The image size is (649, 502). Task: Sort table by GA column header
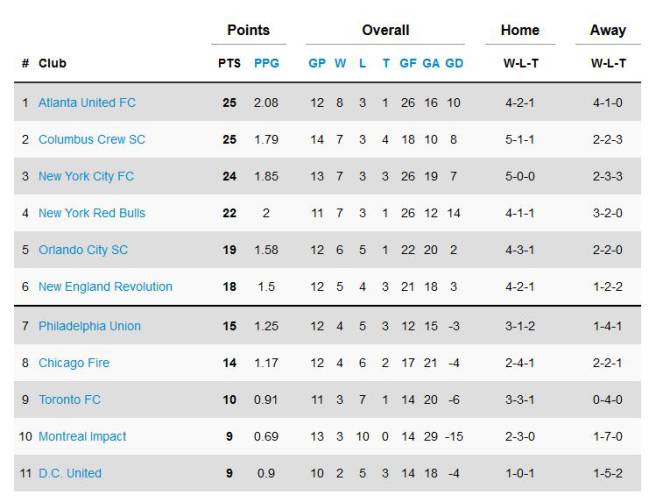431,63
